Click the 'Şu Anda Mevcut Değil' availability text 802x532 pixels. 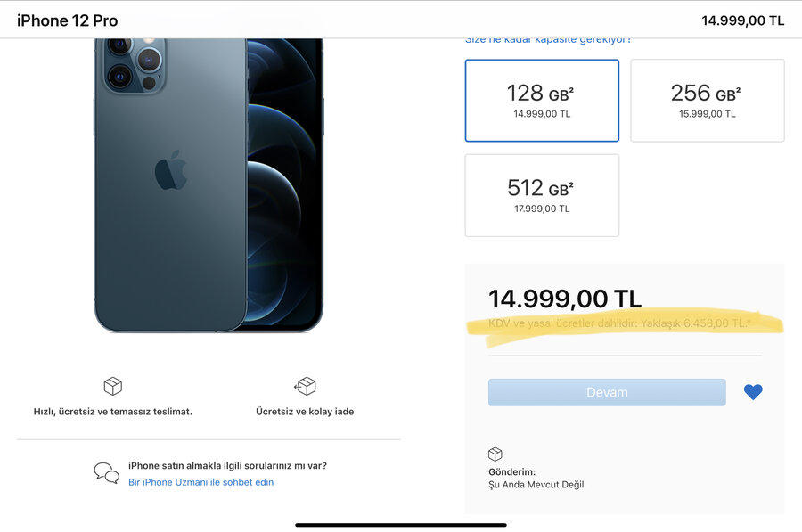(536, 485)
